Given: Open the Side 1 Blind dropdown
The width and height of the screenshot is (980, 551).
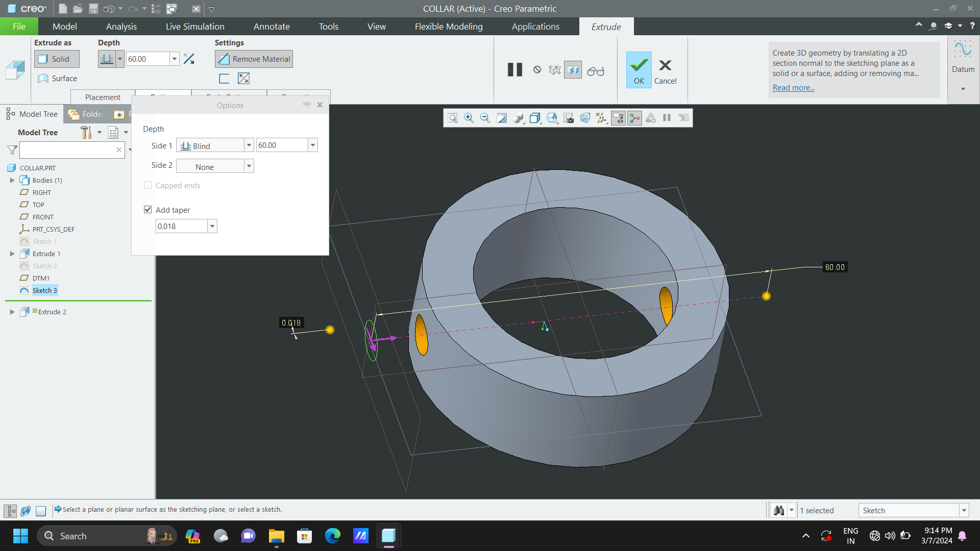Looking at the screenshot, I should tap(249, 145).
